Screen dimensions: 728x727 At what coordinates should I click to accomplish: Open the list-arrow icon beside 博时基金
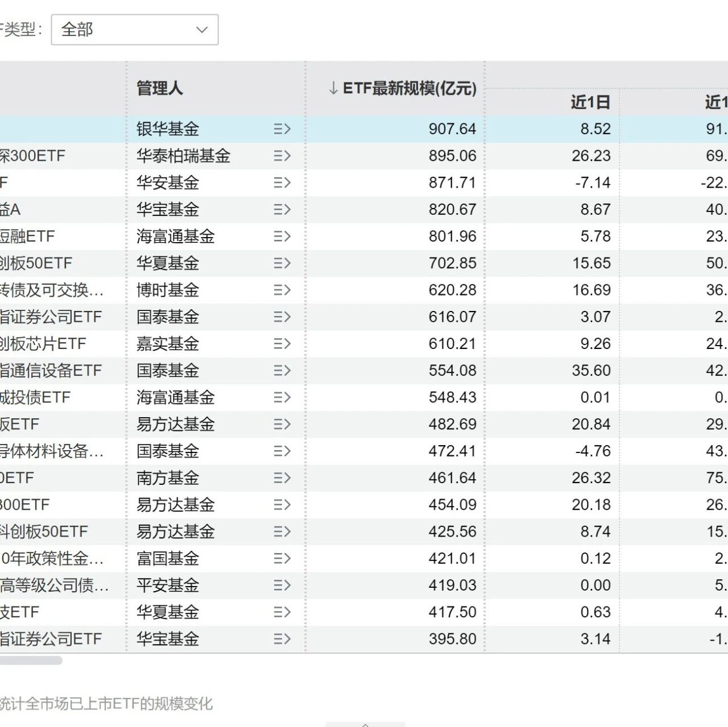pos(282,290)
